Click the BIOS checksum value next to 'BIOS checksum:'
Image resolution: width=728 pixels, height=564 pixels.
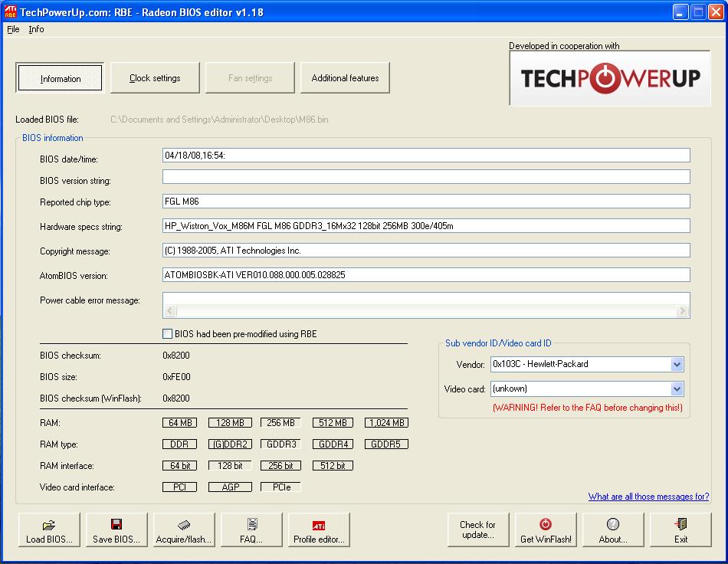pos(176,356)
